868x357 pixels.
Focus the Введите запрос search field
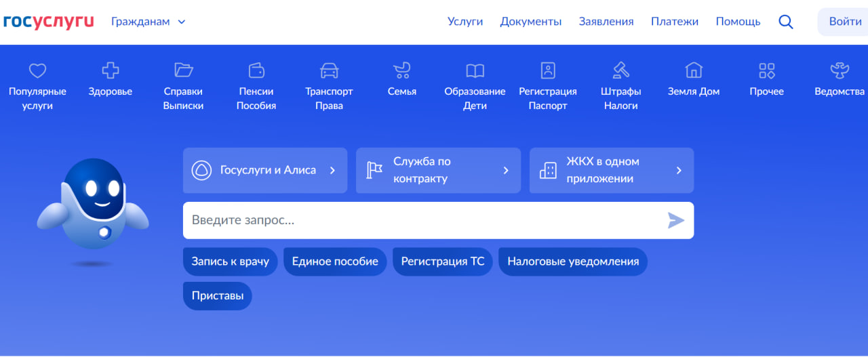[438, 220]
